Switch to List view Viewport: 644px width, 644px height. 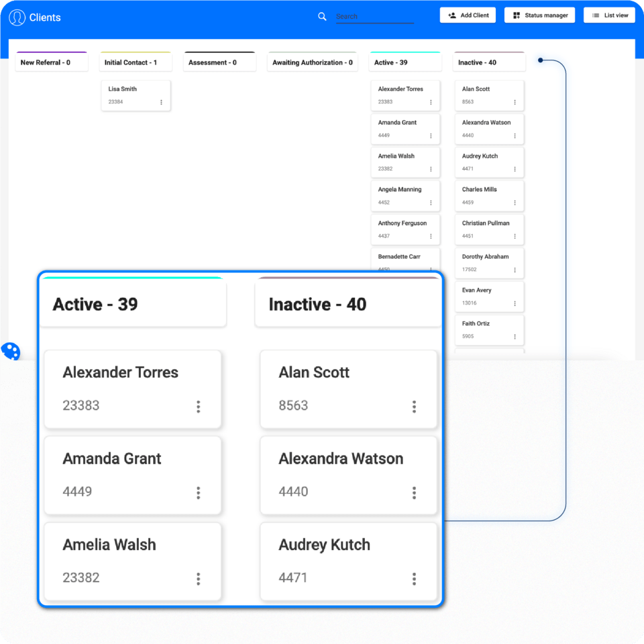point(609,15)
